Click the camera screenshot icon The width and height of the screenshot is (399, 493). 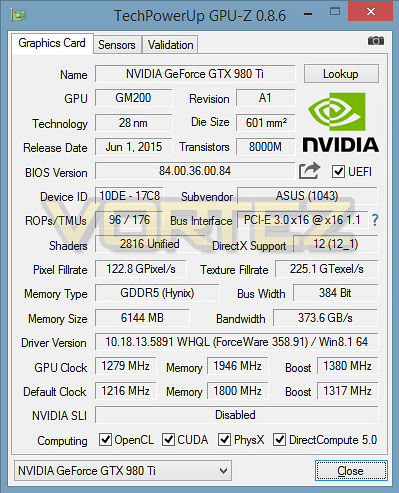click(376, 41)
